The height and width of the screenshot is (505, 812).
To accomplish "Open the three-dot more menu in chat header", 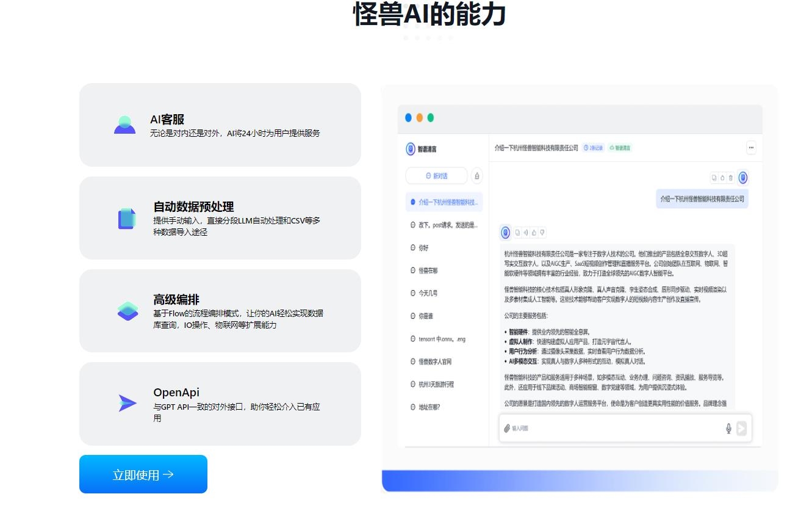I will point(750,148).
